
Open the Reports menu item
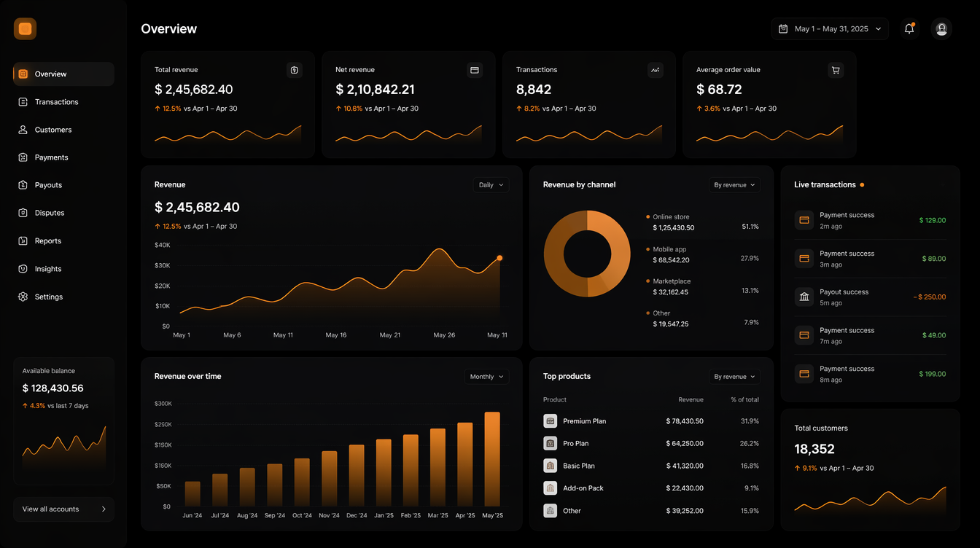63,240
